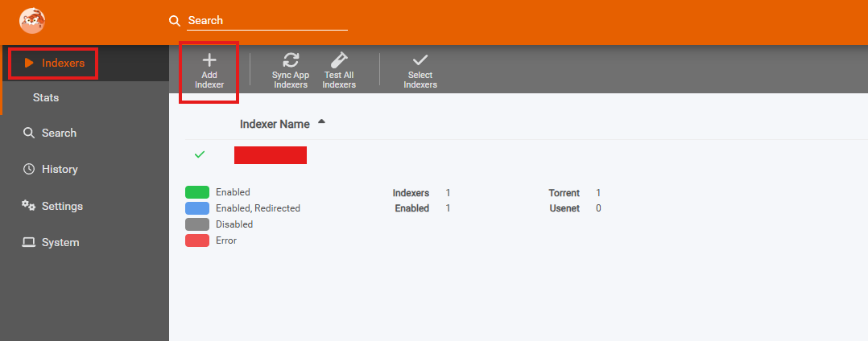Sort by the Indexer Name column header
This screenshot has height=341, width=868.
coord(275,125)
